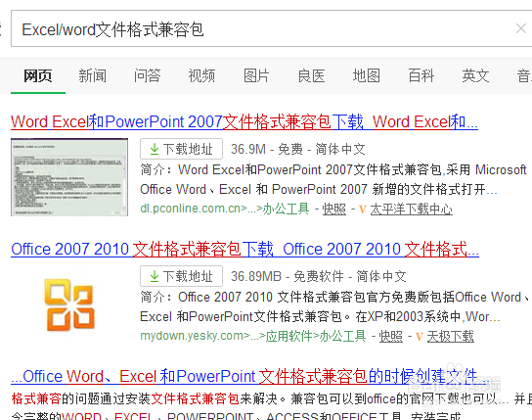Open 快照 for the pconline result

coord(333,209)
